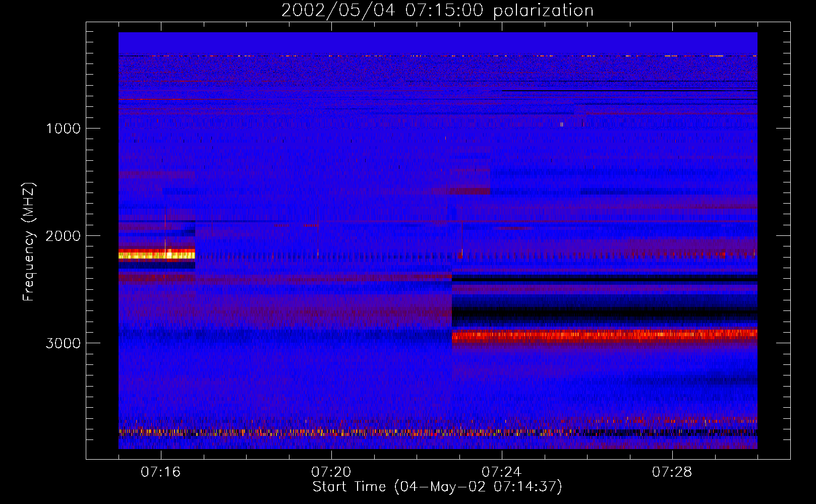Click the bright yellow burst near 2200 MHz
Image resolution: width=816 pixels, height=504 pixels.
tap(157, 255)
